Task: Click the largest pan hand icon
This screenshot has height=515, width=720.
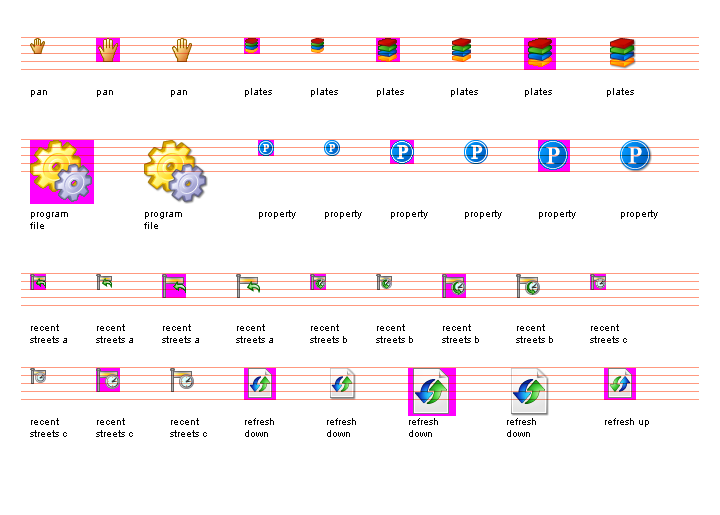Action: [x=181, y=49]
